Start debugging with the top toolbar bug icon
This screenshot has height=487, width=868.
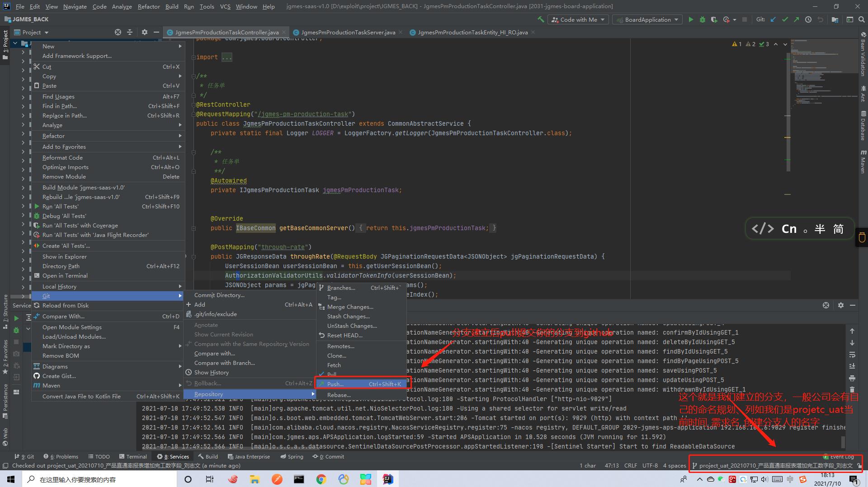[702, 19]
